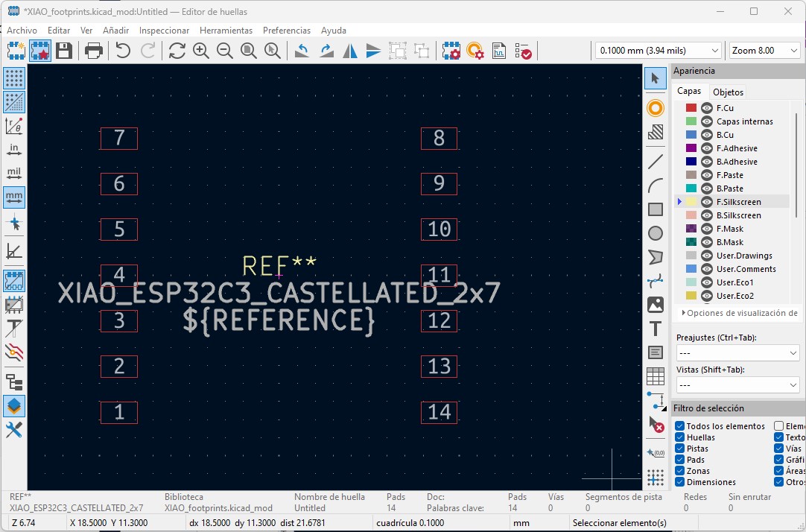Click Mirror horizontally icon

[350, 51]
